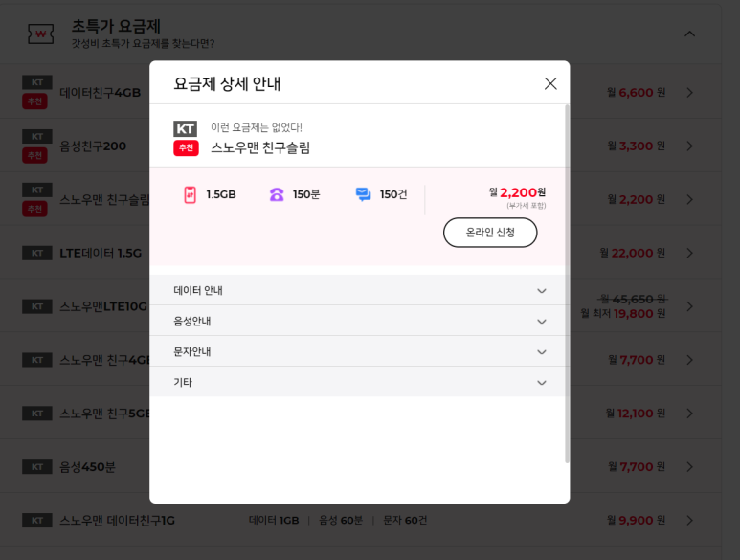Click the 온라인 신청 button
The height and width of the screenshot is (560, 740).
pyautogui.click(x=490, y=232)
